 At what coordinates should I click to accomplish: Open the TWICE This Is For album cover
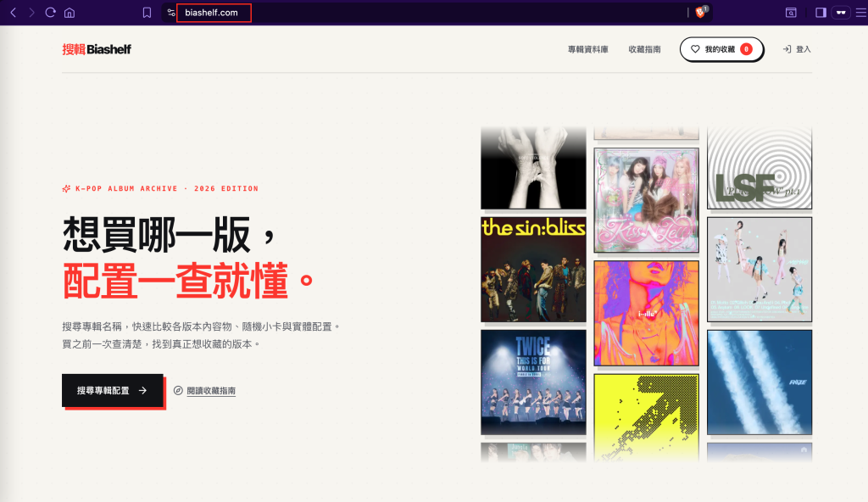tap(533, 382)
